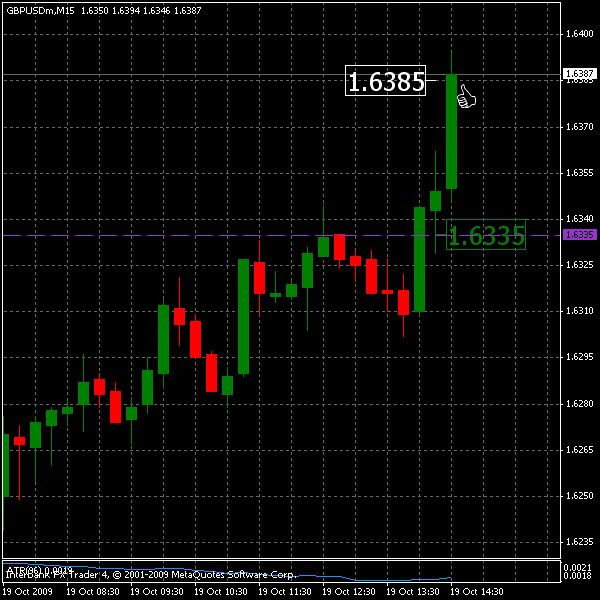
Task: Click the thumbs-up icon beside the last candle
Action: tap(466, 96)
